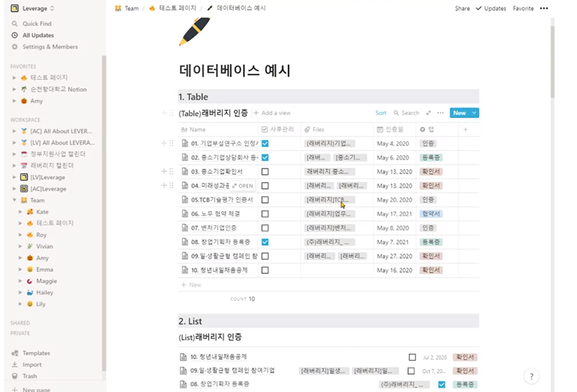Uncheck the 사후관리 checkbox on row 01
The width and height of the screenshot is (577, 392).
coord(265,143)
